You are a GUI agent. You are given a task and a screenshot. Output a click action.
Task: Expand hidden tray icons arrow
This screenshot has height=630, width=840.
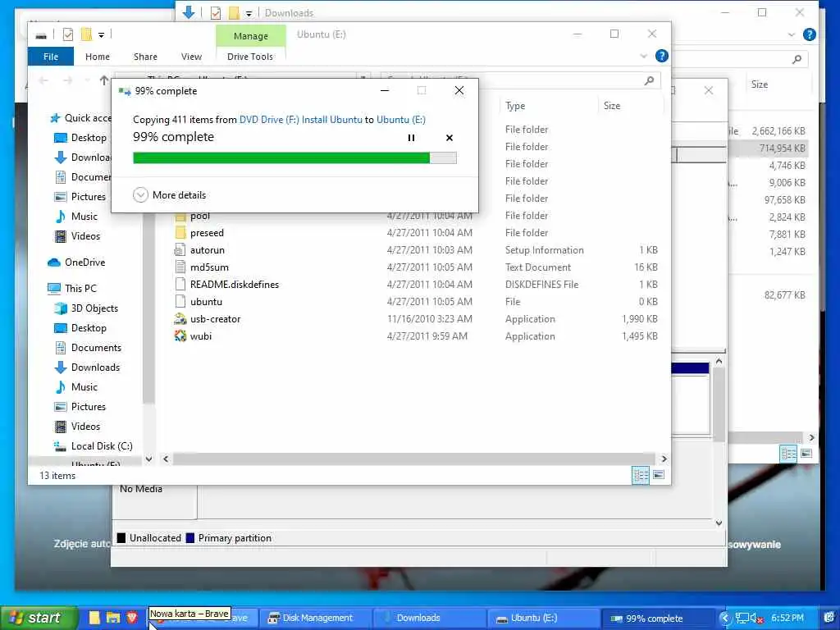coord(725,618)
